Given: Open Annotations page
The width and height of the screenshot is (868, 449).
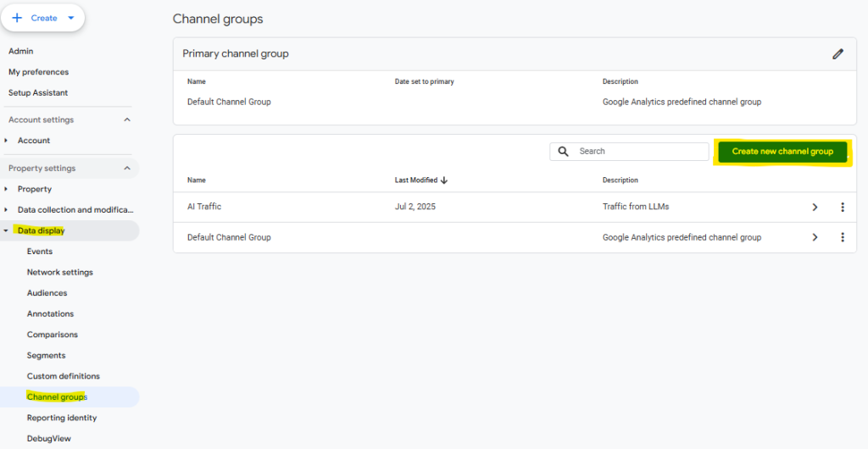Looking at the screenshot, I should coord(50,313).
